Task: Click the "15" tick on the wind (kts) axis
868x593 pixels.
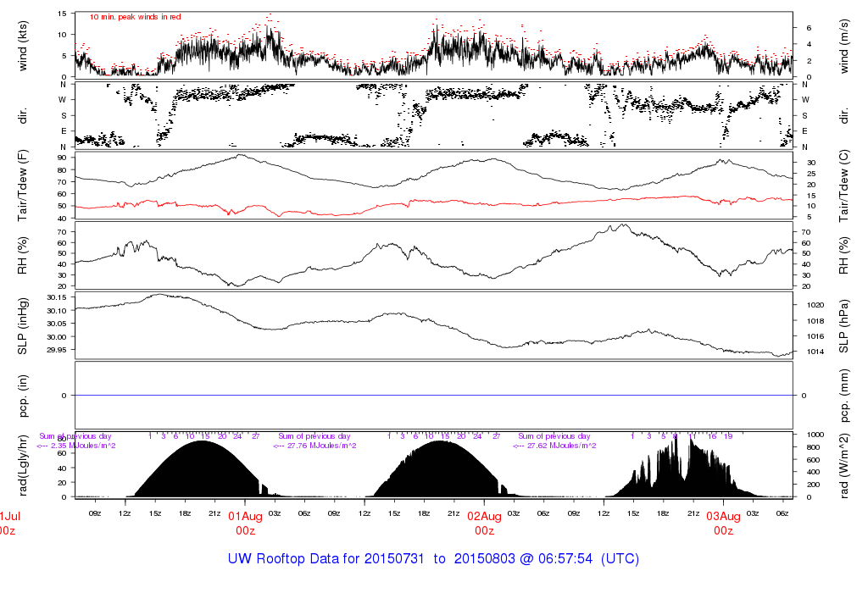Action: [x=63, y=14]
